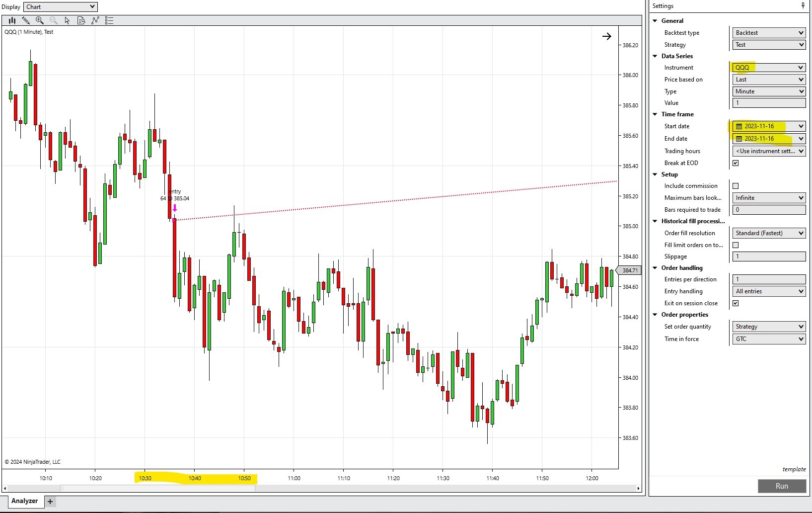Click the chart scrollbar left arrow

[x=5, y=488]
